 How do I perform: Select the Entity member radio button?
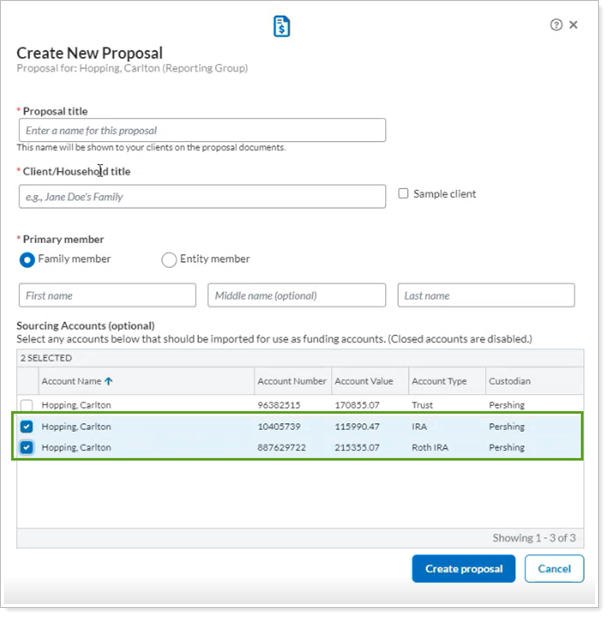(169, 259)
